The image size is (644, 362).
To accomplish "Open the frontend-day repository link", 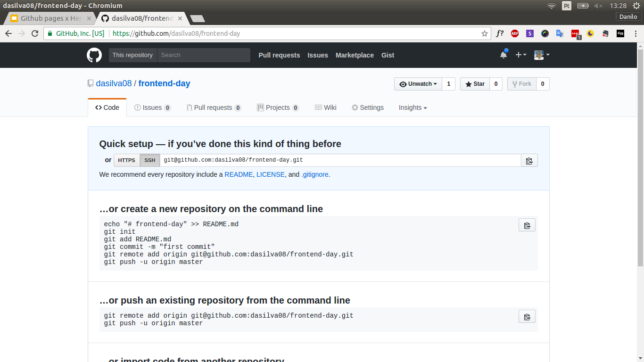I will tap(164, 83).
